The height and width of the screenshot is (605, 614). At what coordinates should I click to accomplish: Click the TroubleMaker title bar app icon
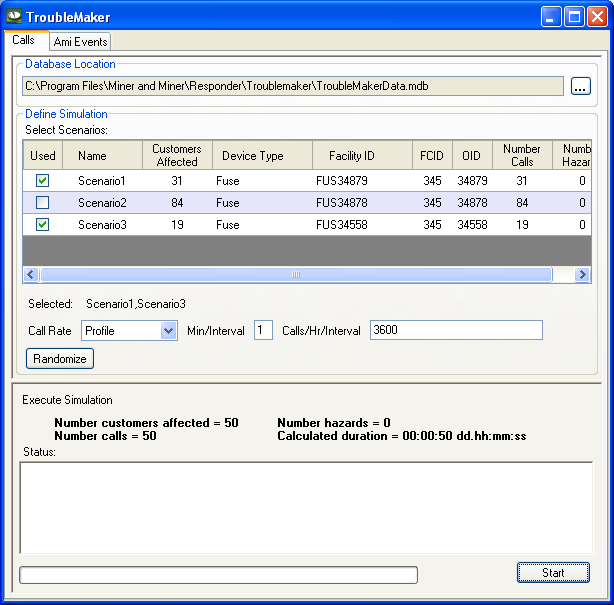[x=14, y=17]
